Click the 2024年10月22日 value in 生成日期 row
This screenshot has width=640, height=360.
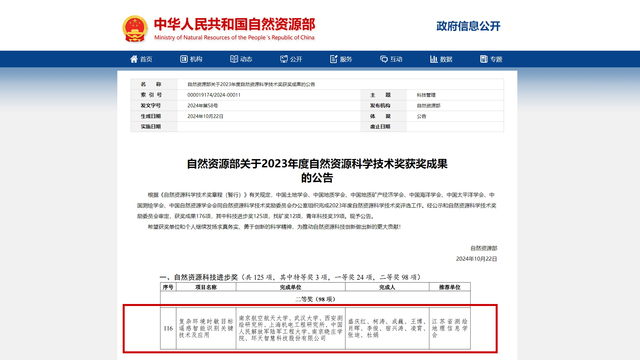[x=205, y=116]
